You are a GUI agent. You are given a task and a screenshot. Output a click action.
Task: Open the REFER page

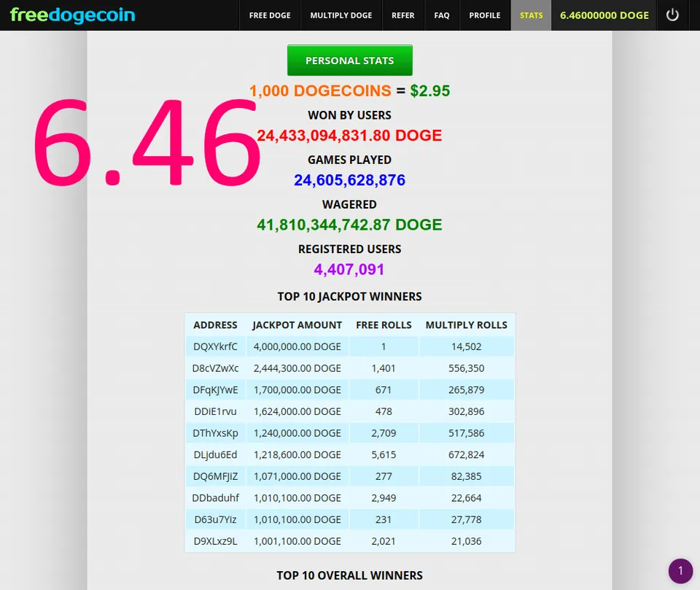click(402, 15)
